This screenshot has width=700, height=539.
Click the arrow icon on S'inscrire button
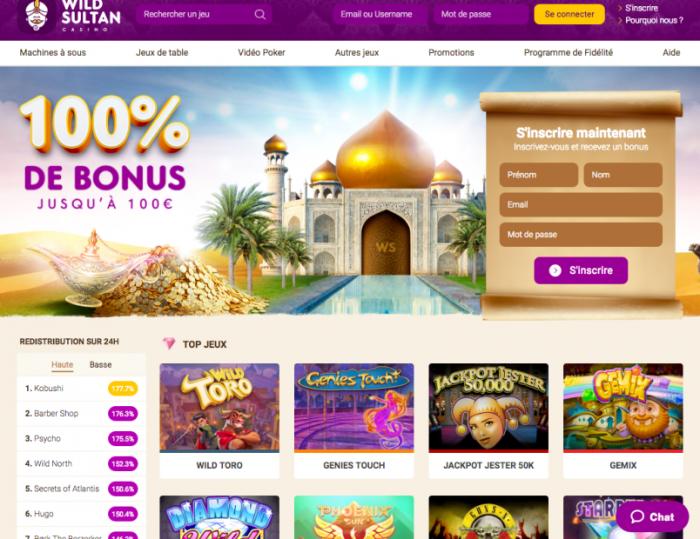tap(555, 270)
